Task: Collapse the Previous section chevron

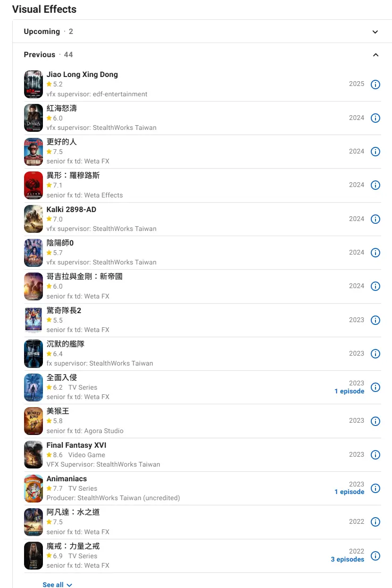Action: coord(375,55)
